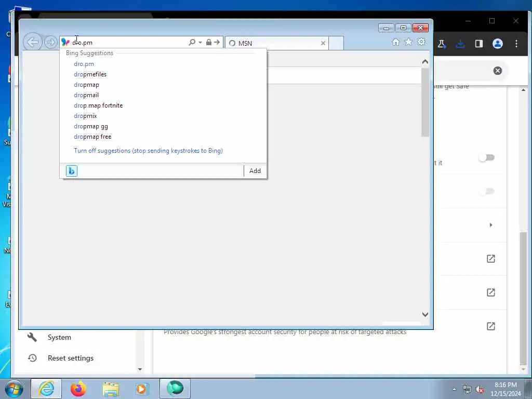Open Chrome's Labs flask icon

coord(441,44)
